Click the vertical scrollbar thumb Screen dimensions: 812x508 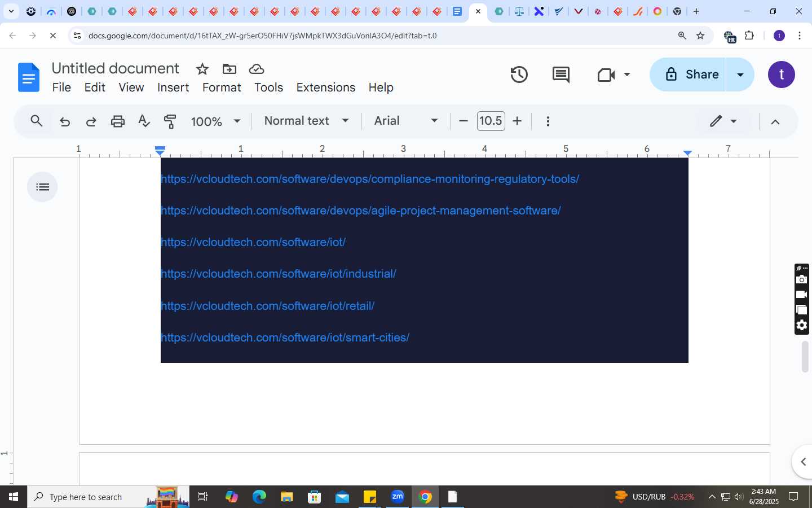(805, 357)
